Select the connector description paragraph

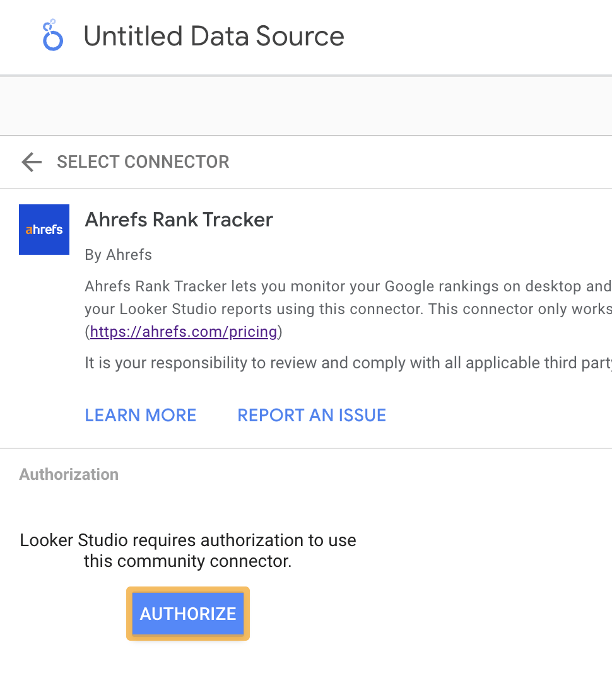pos(315,308)
